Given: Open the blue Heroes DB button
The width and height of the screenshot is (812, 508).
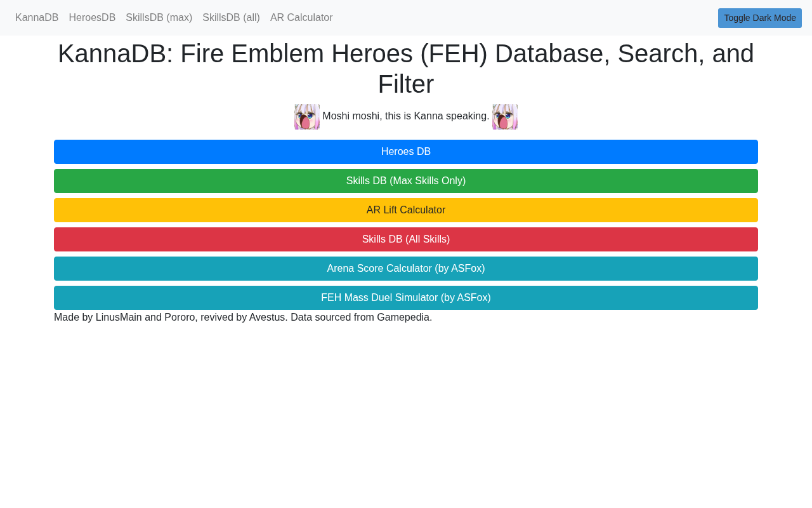Looking at the screenshot, I should coord(406,152).
